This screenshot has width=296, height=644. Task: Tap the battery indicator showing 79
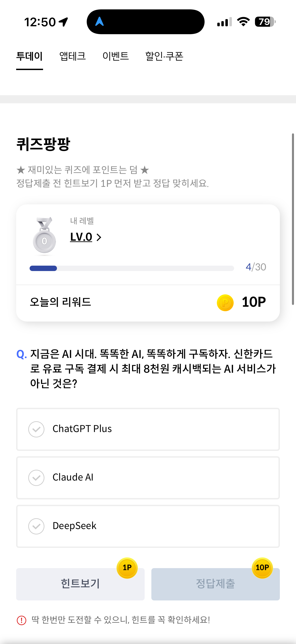(265, 22)
